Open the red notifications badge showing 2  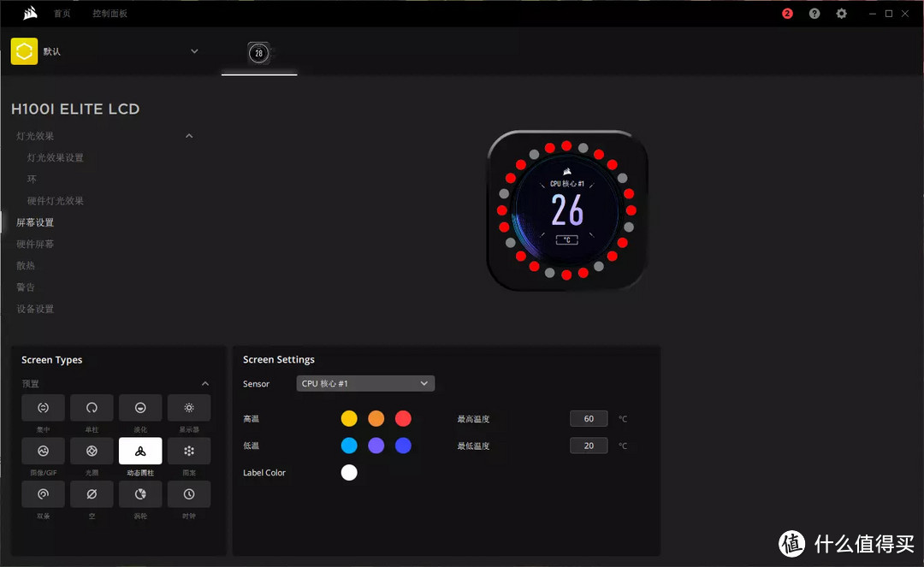pos(787,13)
